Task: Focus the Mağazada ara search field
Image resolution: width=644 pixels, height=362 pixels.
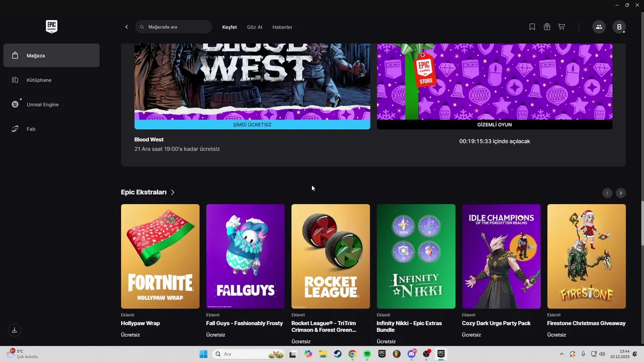Action: click(x=174, y=27)
